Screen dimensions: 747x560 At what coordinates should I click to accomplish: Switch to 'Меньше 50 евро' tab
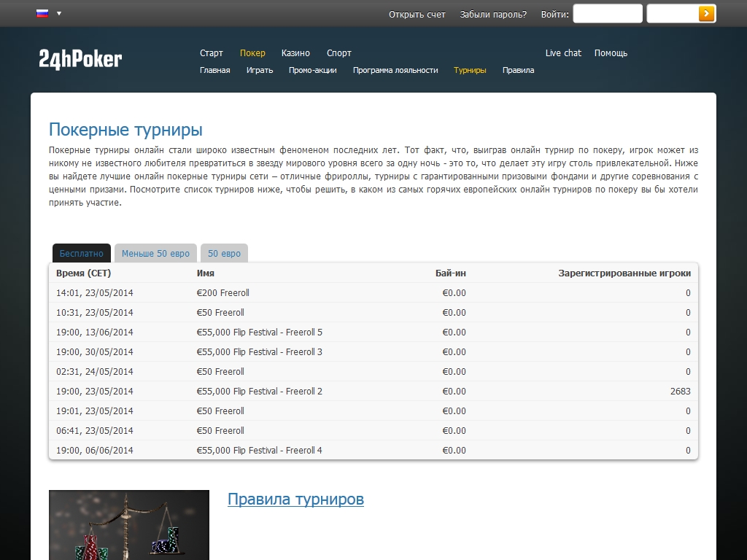pos(155,254)
